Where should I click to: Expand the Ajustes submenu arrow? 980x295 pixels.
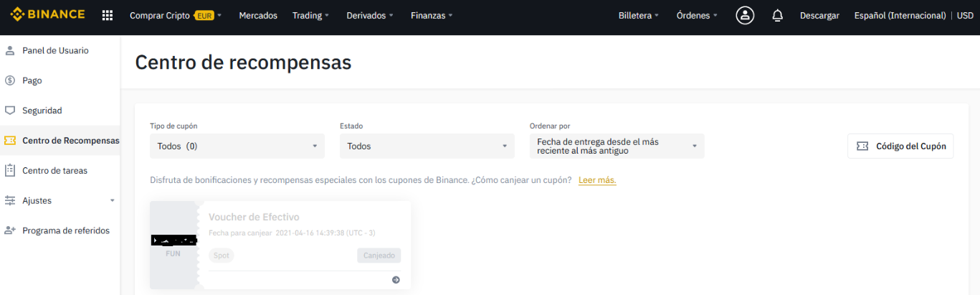click(x=112, y=200)
